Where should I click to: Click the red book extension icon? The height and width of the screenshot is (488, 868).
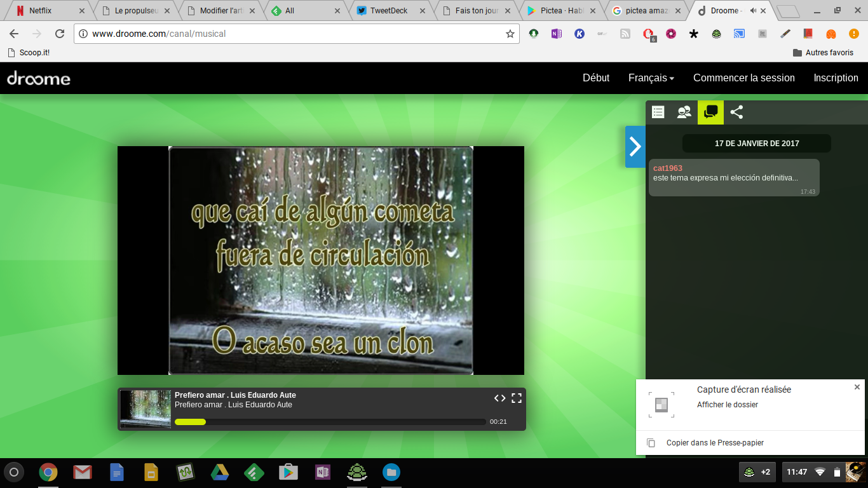(x=808, y=34)
